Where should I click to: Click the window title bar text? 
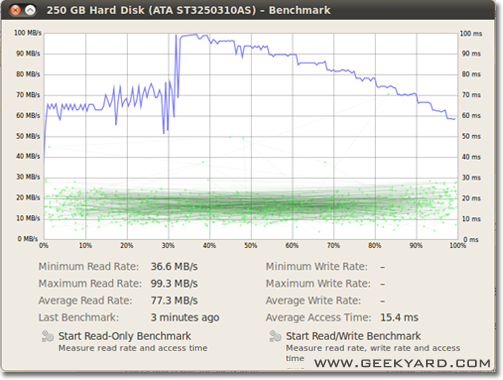188,10
